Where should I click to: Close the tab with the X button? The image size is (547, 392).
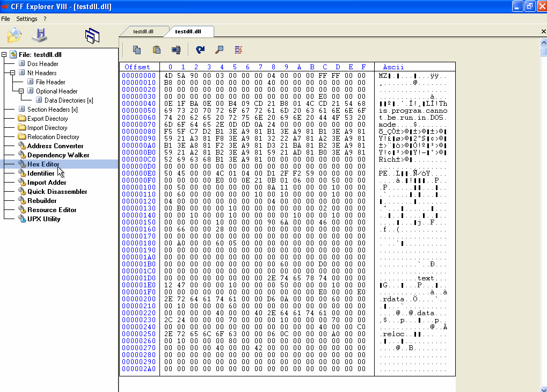point(543,32)
